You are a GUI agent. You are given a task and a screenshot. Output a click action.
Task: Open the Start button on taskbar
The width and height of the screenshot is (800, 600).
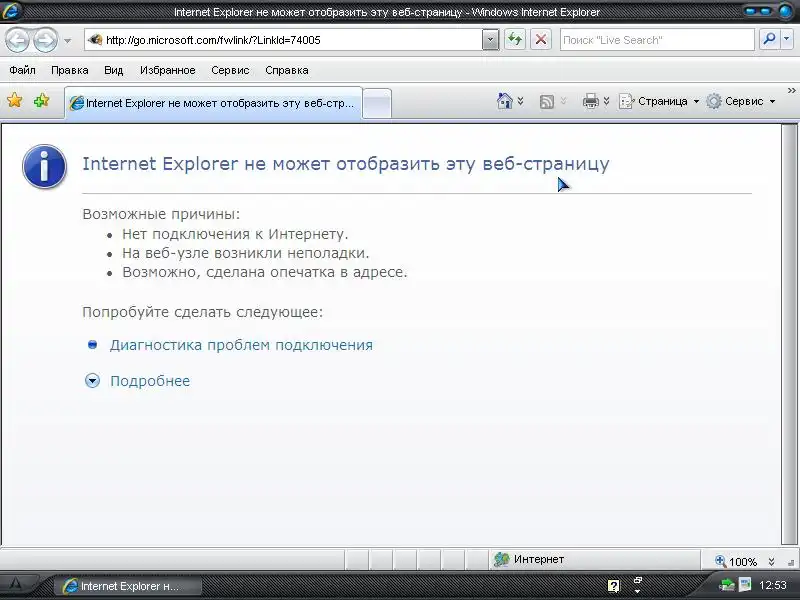tap(15, 585)
